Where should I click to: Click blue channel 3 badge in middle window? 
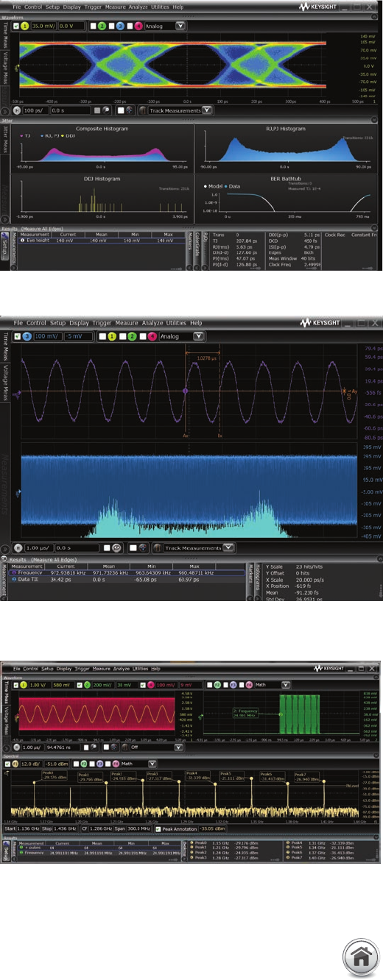(x=26, y=336)
